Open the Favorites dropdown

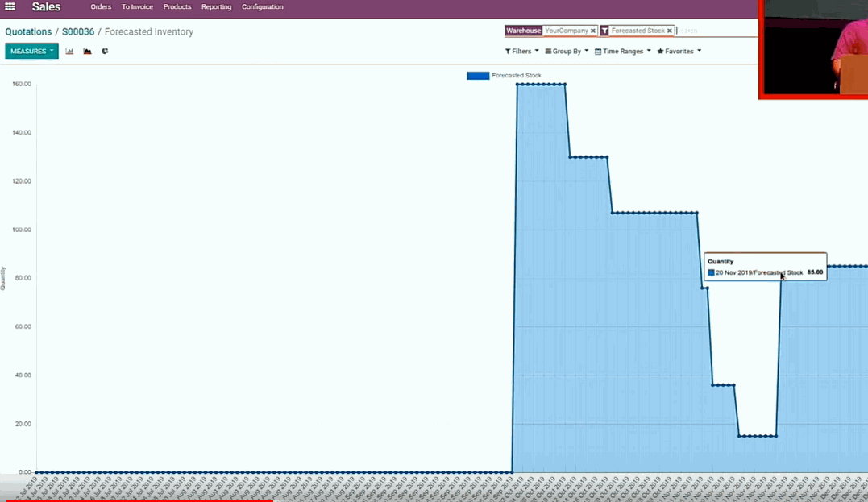(x=679, y=52)
